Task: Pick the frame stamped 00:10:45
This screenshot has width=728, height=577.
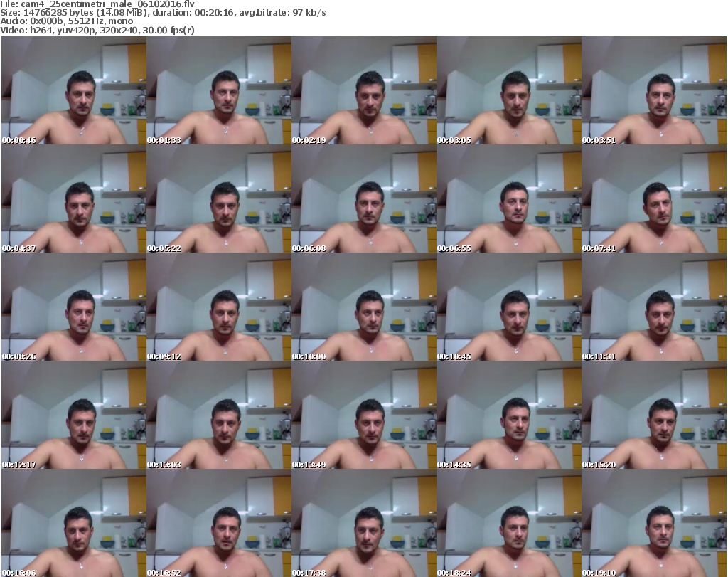Action: pyautogui.click(x=509, y=307)
